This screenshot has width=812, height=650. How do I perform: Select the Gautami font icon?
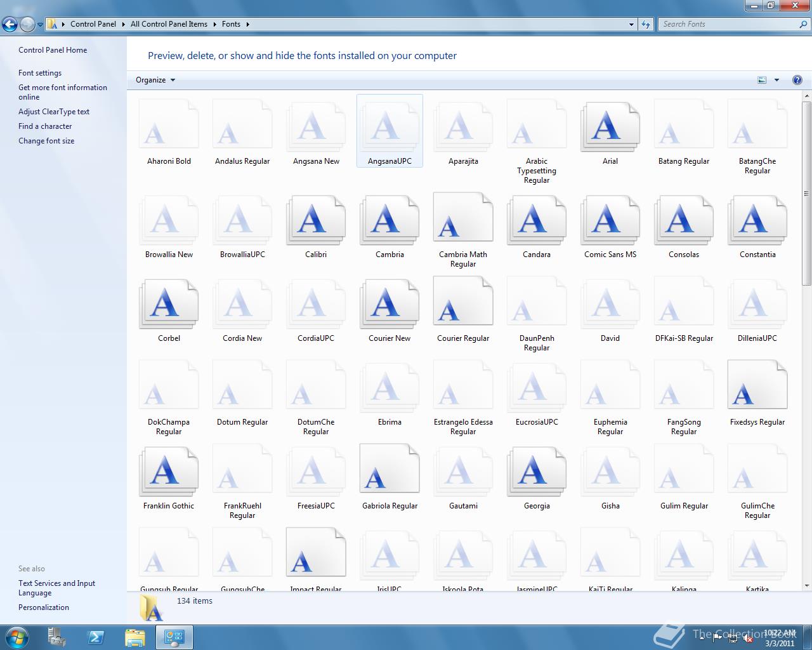point(462,470)
